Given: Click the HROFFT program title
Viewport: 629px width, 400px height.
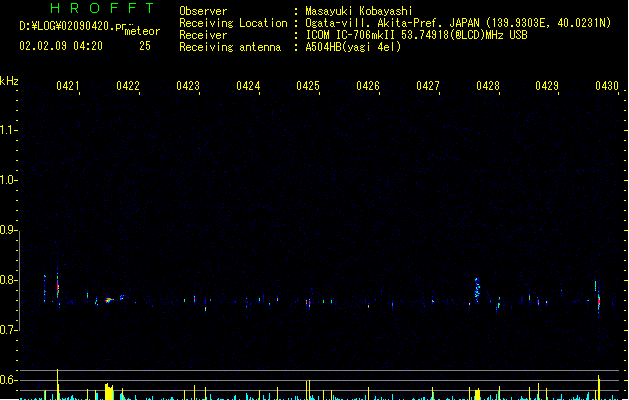Looking at the screenshot, I should [x=102, y=8].
